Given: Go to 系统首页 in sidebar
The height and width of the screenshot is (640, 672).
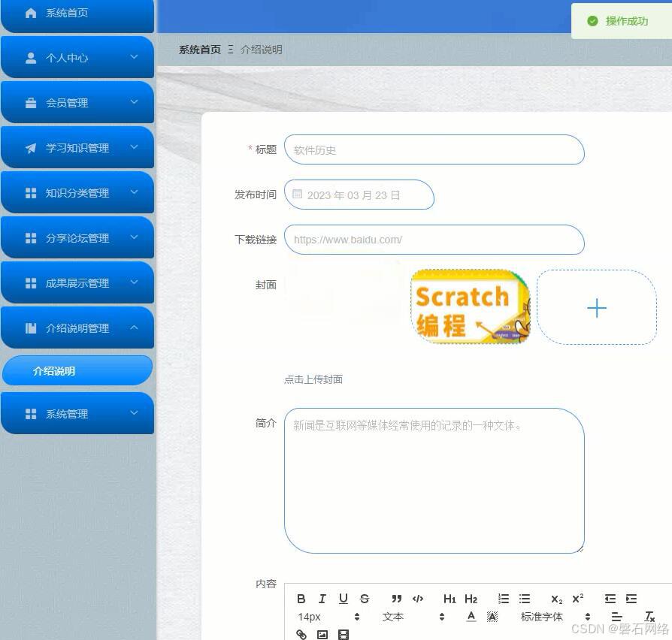Looking at the screenshot, I should coord(77,14).
